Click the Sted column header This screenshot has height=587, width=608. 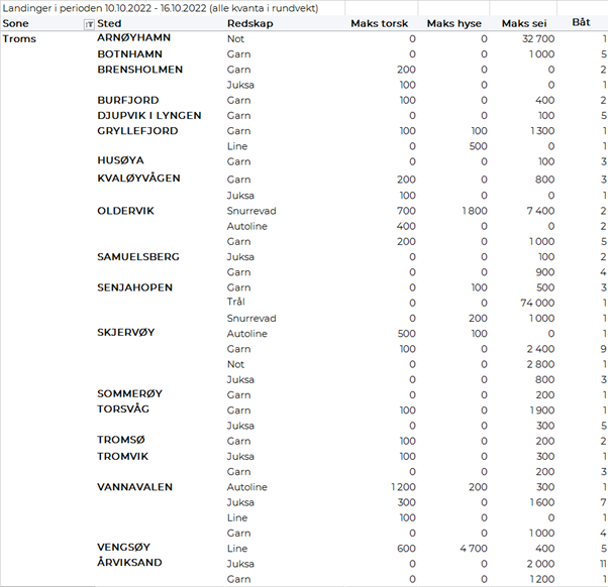pos(109,23)
